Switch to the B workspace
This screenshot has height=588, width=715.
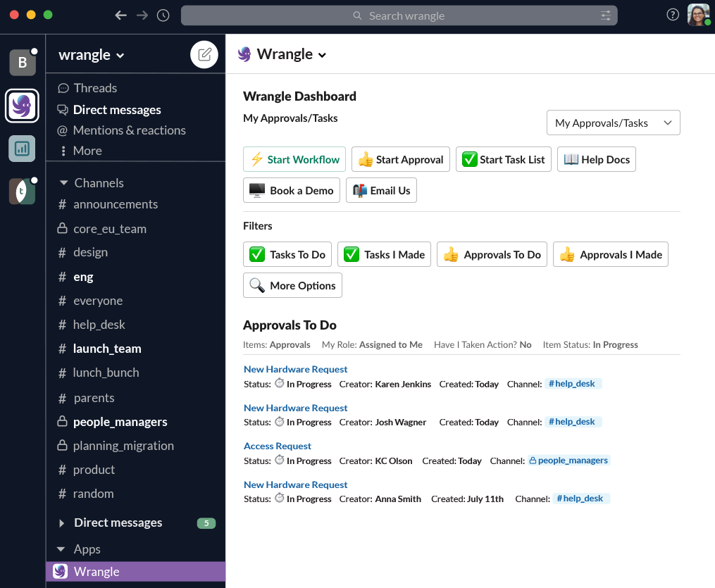click(x=23, y=63)
